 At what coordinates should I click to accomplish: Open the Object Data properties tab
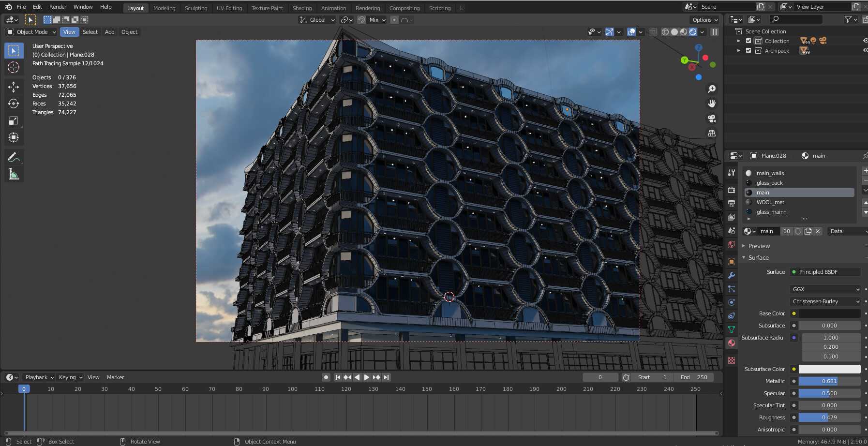(x=732, y=329)
